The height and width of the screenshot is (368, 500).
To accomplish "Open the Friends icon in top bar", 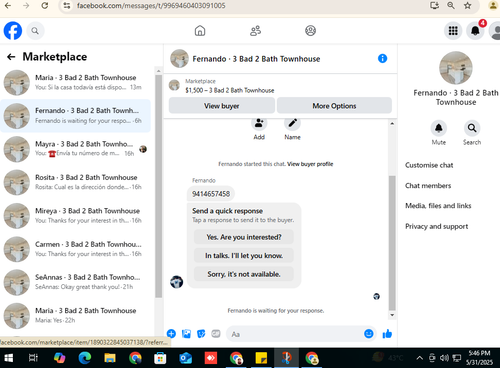I will tap(255, 31).
